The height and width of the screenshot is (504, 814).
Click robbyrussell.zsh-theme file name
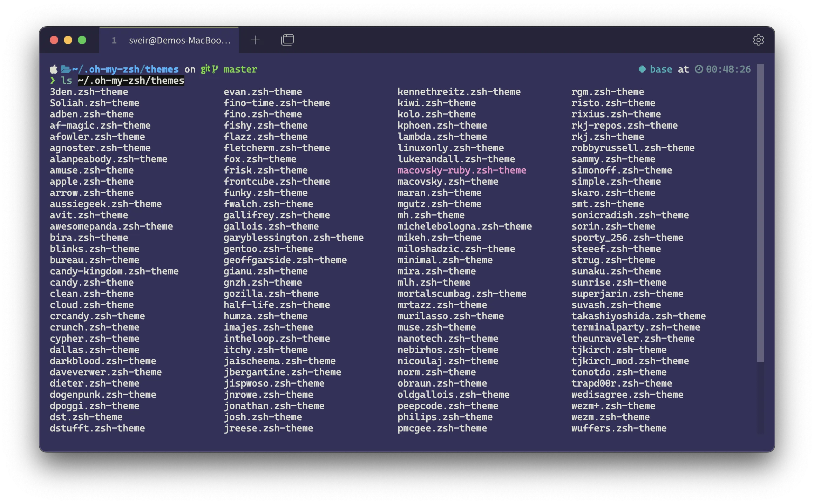[633, 148]
